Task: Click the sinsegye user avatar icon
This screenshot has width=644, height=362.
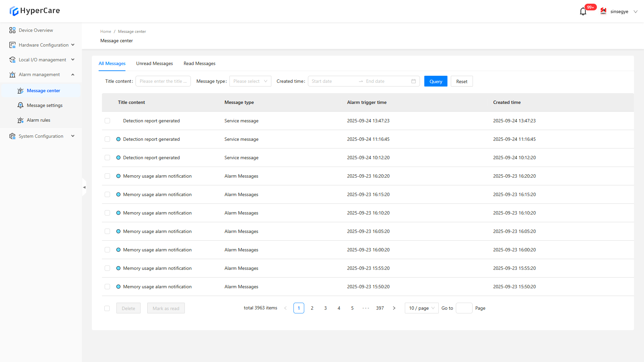Action: [x=603, y=11]
